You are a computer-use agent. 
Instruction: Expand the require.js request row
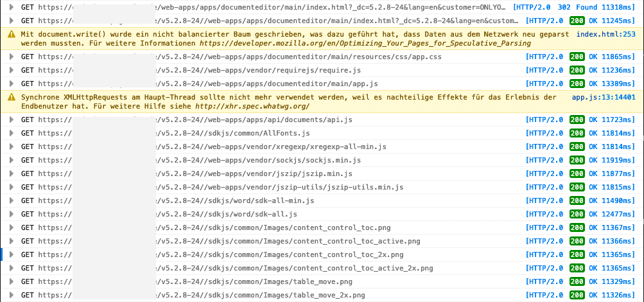(12, 70)
